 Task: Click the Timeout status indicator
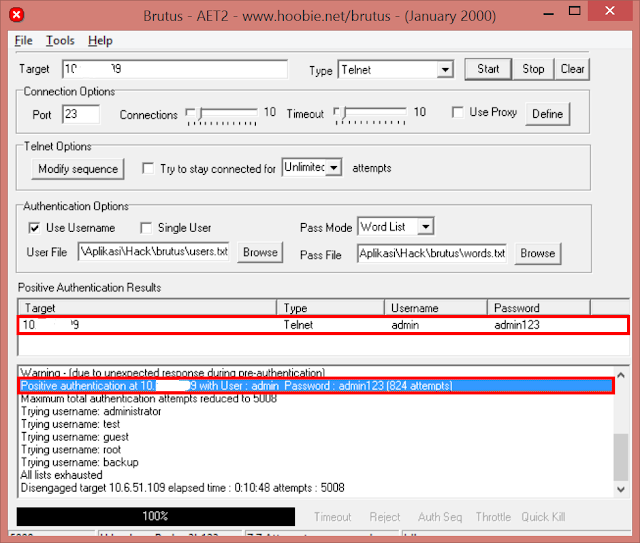point(332,517)
